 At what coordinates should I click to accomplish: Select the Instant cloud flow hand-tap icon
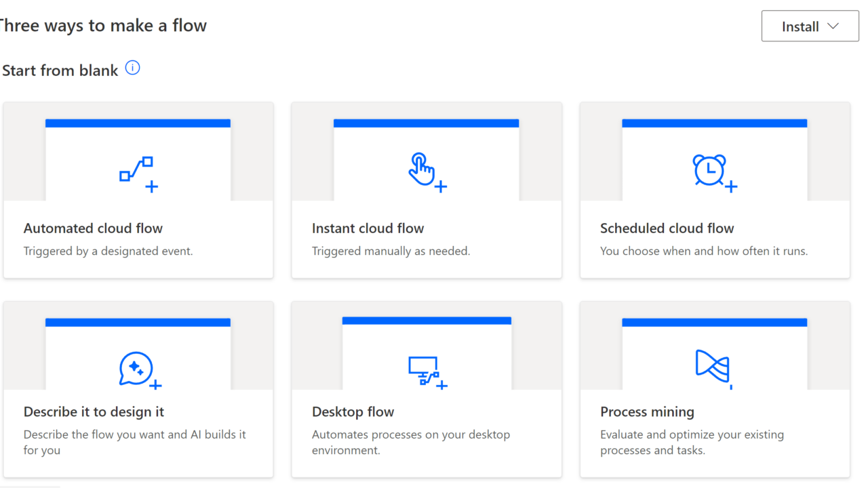(x=427, y=172)
